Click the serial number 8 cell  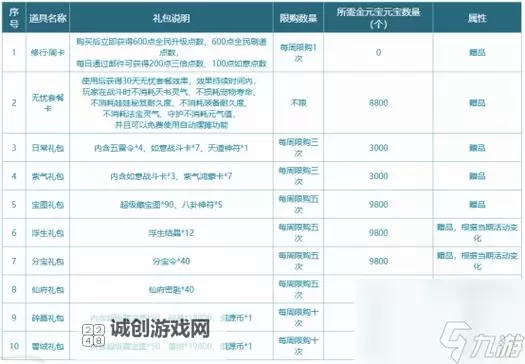tap(14, 289)
